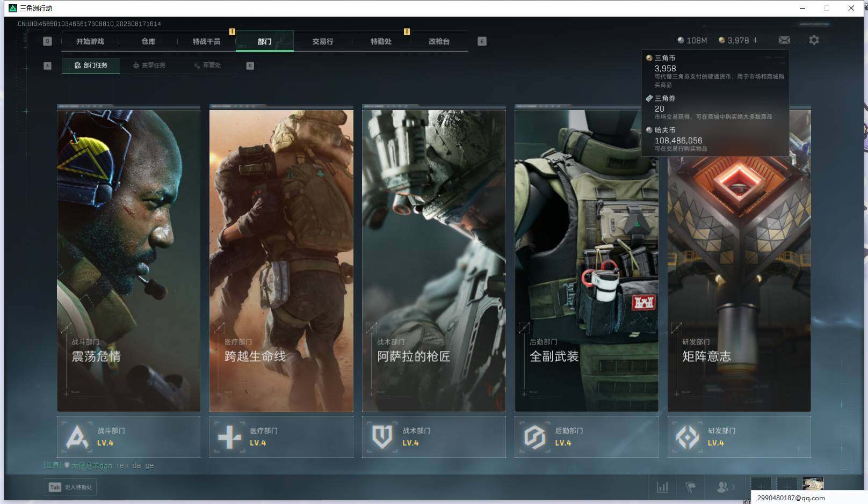Click the CN UID text at top

tap(89, 24)
